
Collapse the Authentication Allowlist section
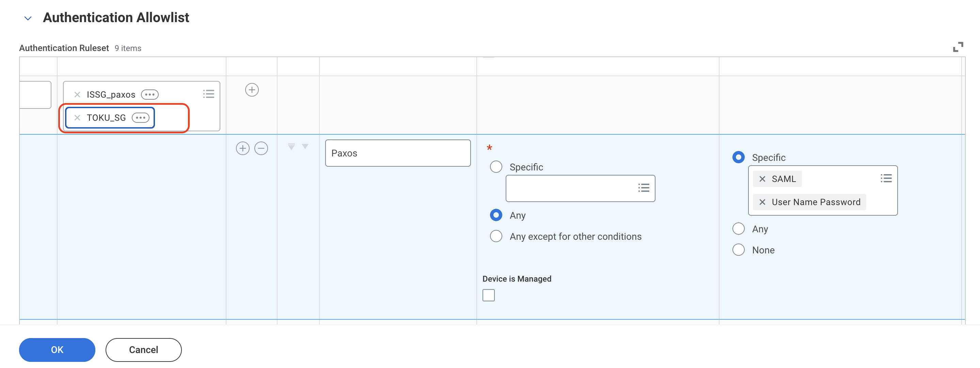[x=28, y=18]
